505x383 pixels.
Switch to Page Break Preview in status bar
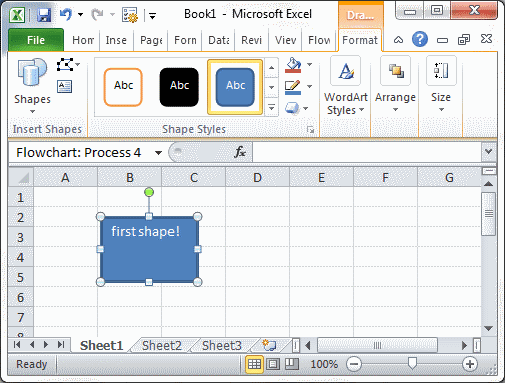point(292,364)
